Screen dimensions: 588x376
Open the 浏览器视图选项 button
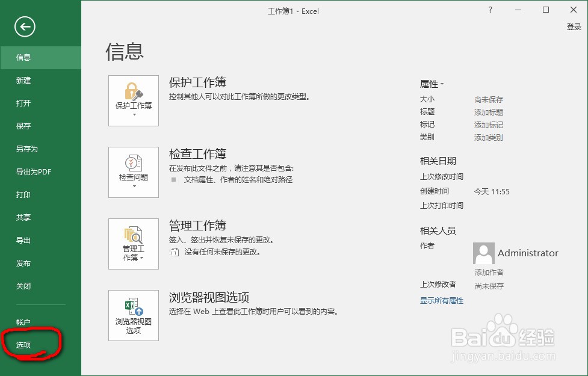[134, 315]
